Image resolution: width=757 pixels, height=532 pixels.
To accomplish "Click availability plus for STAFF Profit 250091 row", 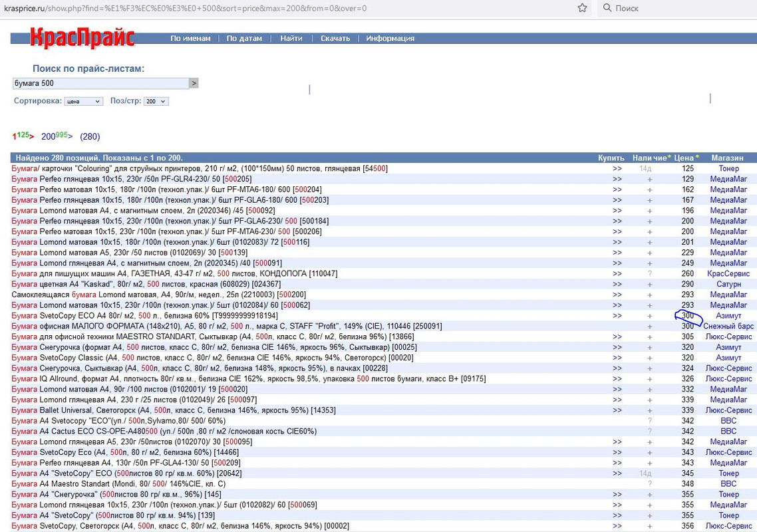I will [x=649, y=327].
